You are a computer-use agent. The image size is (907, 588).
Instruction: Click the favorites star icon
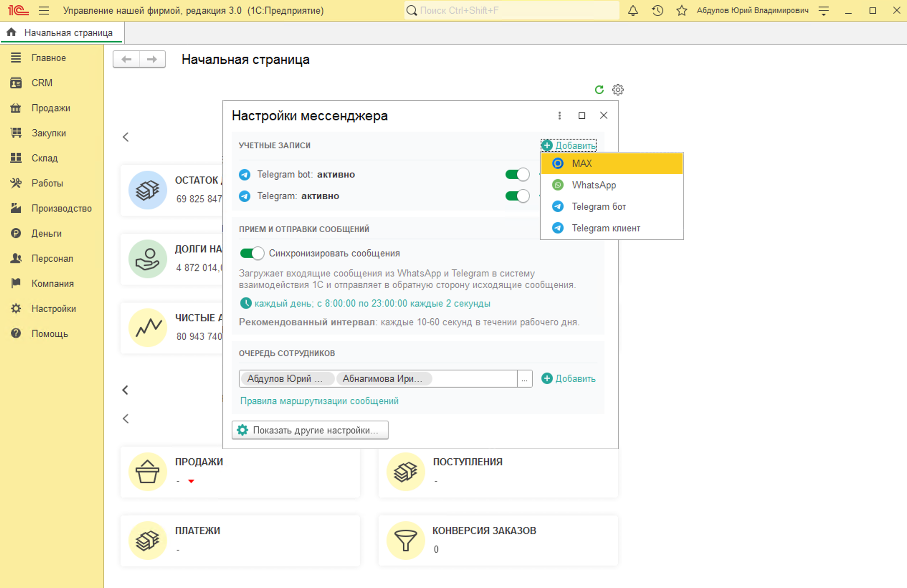pyautogui.click(x=682, y=11)
